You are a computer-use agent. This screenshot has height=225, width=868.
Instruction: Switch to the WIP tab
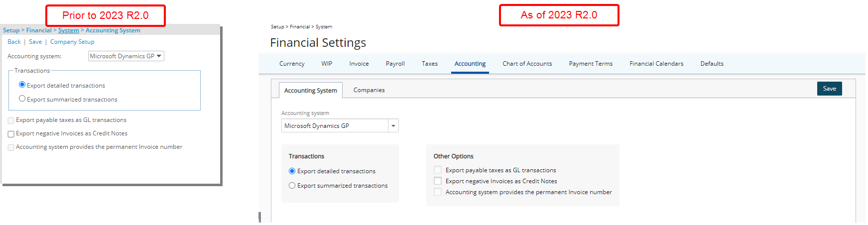click(327, 64)
